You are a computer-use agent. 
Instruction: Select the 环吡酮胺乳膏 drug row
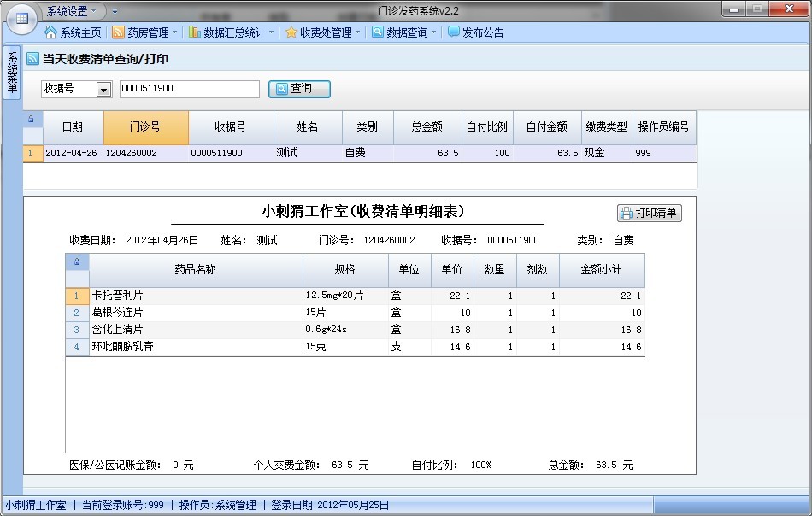356,347
